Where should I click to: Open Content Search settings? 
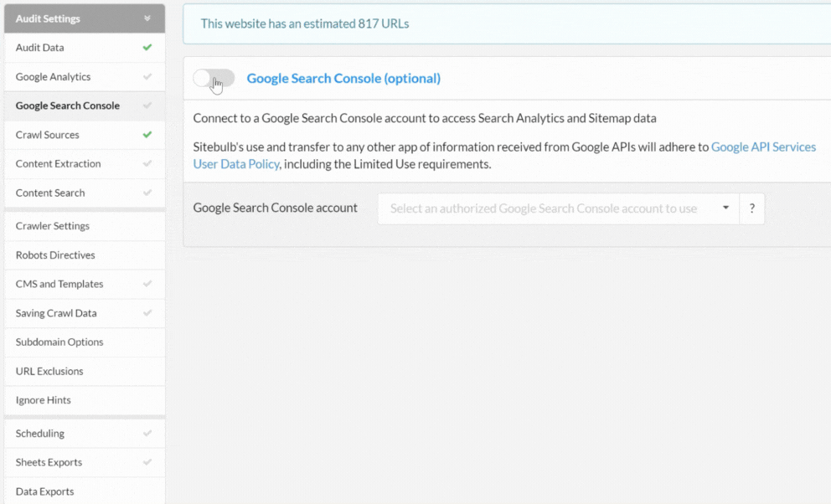pos(85,193)
